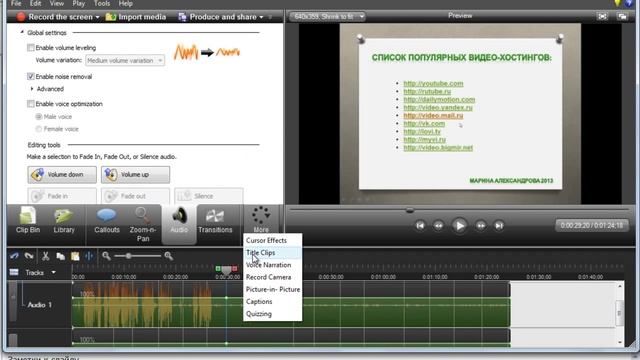Detach the preview window icon
The height and width of the screenshot is (360, 640).
click(x=622, y=16)
